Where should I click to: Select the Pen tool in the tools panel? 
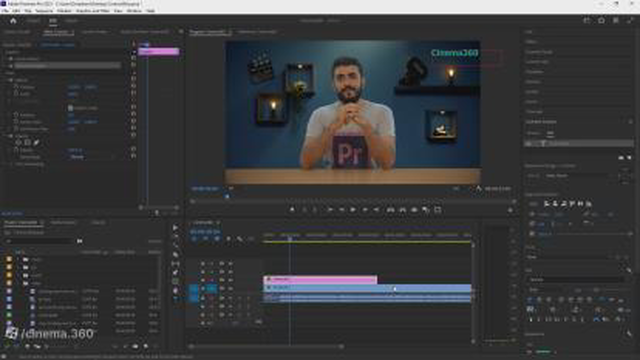pos(175,273)
